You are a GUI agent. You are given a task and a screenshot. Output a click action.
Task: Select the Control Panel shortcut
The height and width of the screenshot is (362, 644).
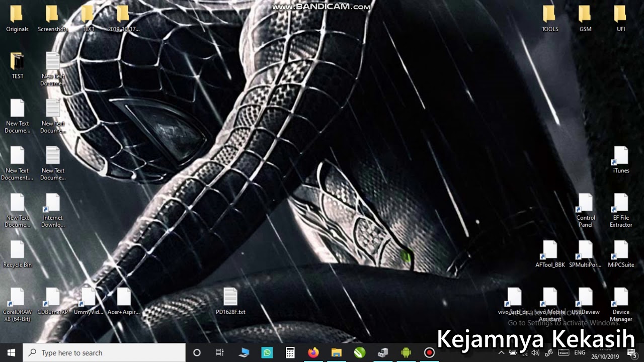tap(585, 211)
